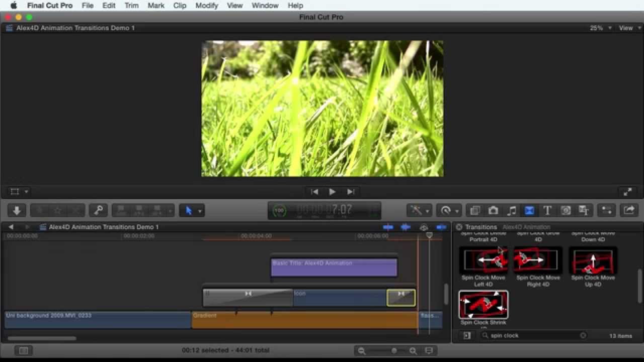The height and width of the screenshot is (362, 644).
Task: Open the View menu in menu bar
Action: pyautogui.click(x=235, y=6)
